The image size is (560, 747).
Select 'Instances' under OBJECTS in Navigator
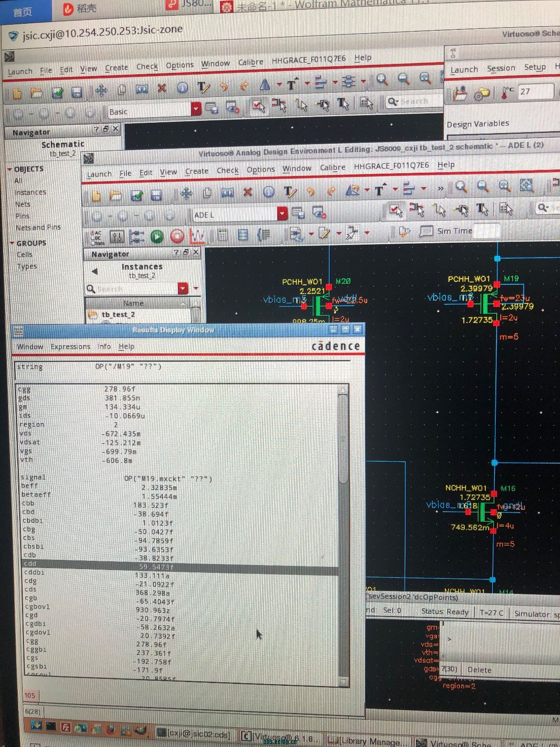pyautogui.click(x=30, y=192)
